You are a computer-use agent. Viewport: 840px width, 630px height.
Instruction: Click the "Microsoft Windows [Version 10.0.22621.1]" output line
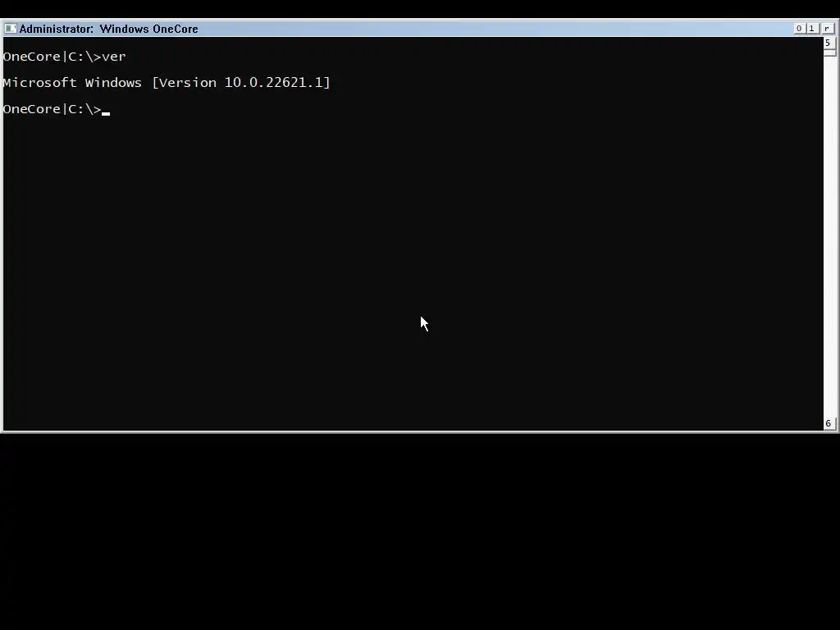point(167,83)
